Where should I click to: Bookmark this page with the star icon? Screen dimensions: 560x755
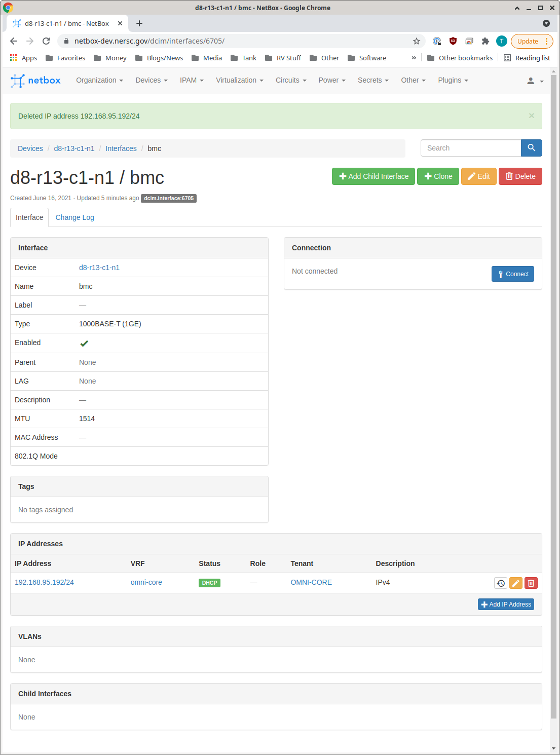pyautogui.click(x=416, y=41)
